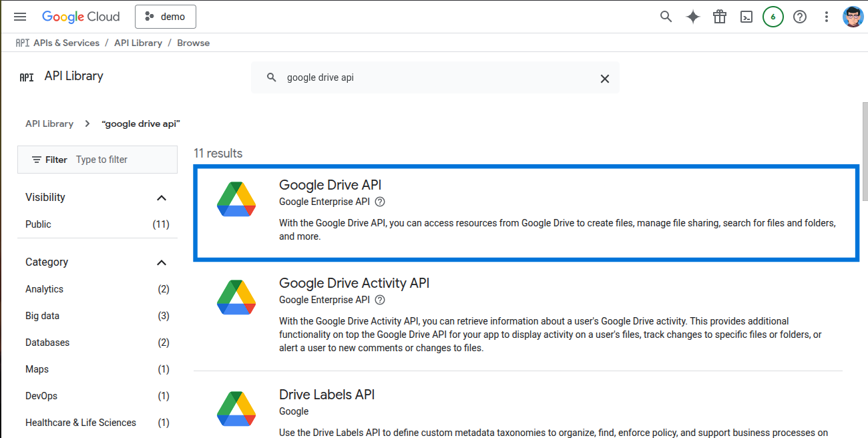Screen dimensions: 868x438
Task: Click the Google Drive Activity API Drive logo
Action: coord(236,297)
